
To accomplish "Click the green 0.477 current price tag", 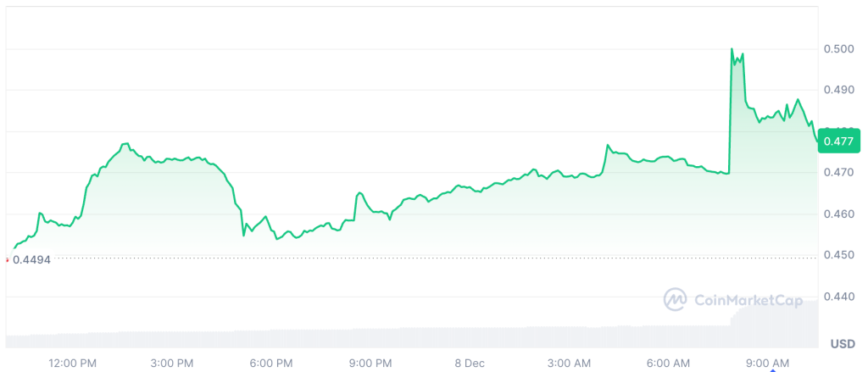I will click(839, 141).
